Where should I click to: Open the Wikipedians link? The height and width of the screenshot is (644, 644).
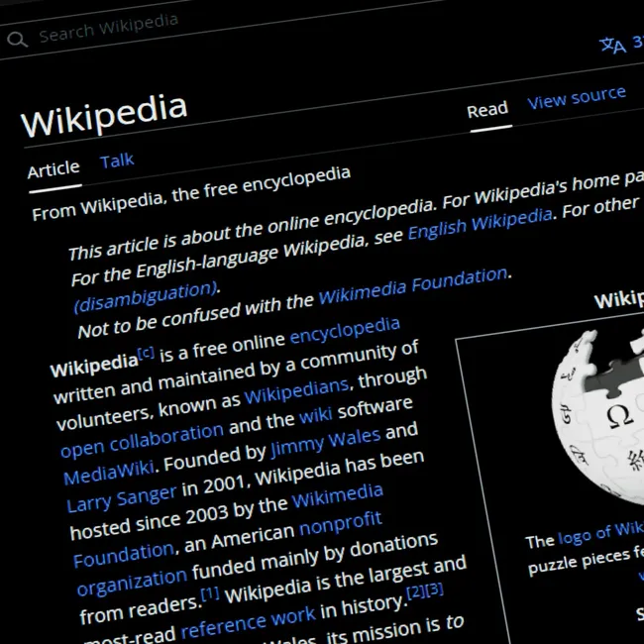tap(296, 391)
